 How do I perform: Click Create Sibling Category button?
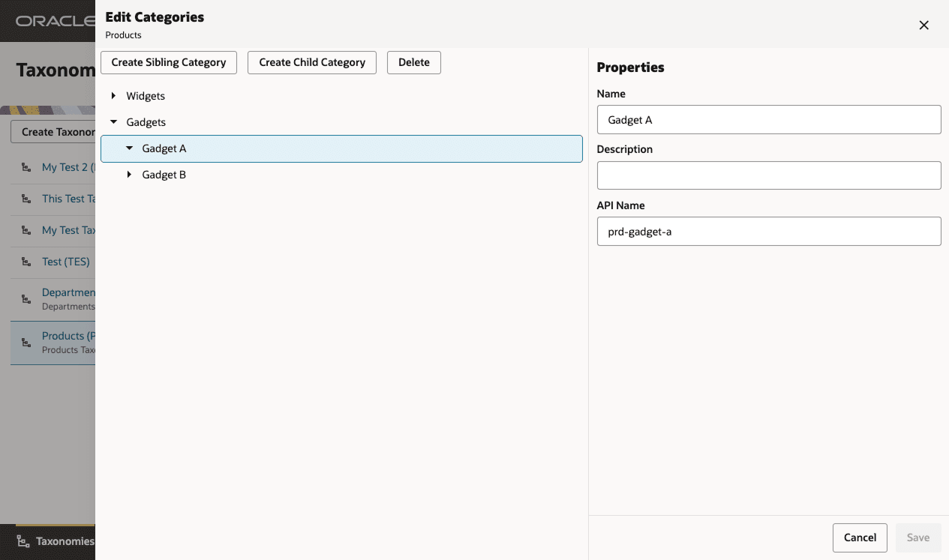169,62
